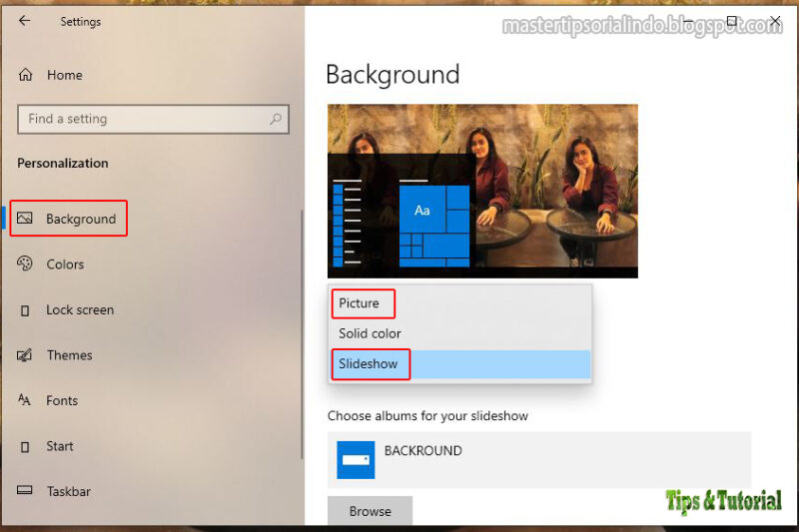Click the magnifier icon in search box

click(x=276, y=119)
